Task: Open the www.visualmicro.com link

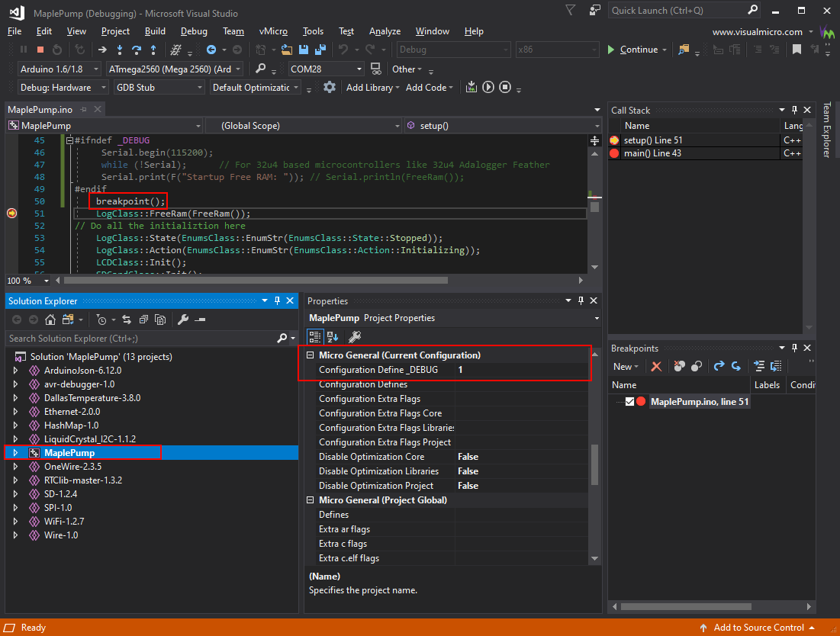Action: click(757, 31)
